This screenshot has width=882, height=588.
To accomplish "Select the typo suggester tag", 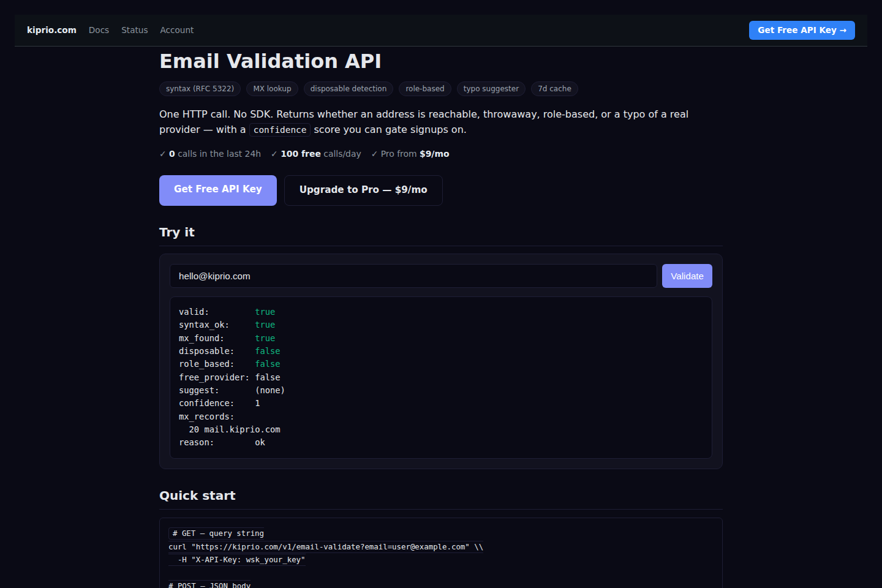I will pyautogui.click(x=491, y=89).
